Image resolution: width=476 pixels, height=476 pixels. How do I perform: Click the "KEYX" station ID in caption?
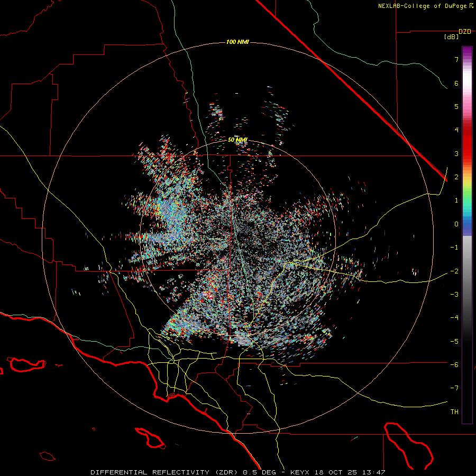(x=300, y=472)
